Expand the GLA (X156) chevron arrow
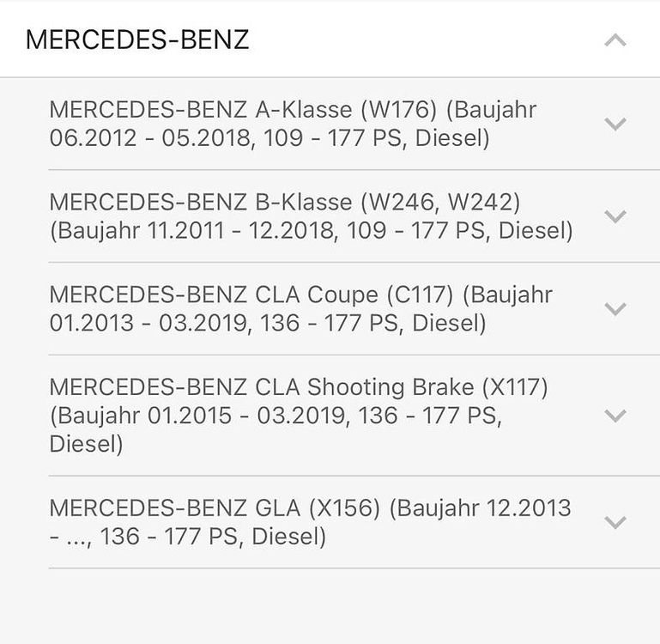The height and width of the screenshot is (644, 660). [x=615, y=522]
